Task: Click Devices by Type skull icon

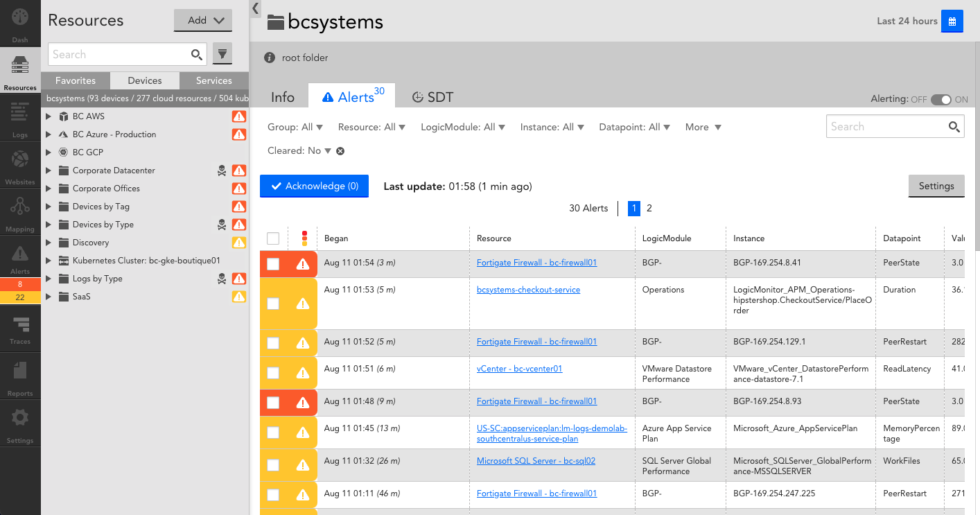Action: point(222,225)
